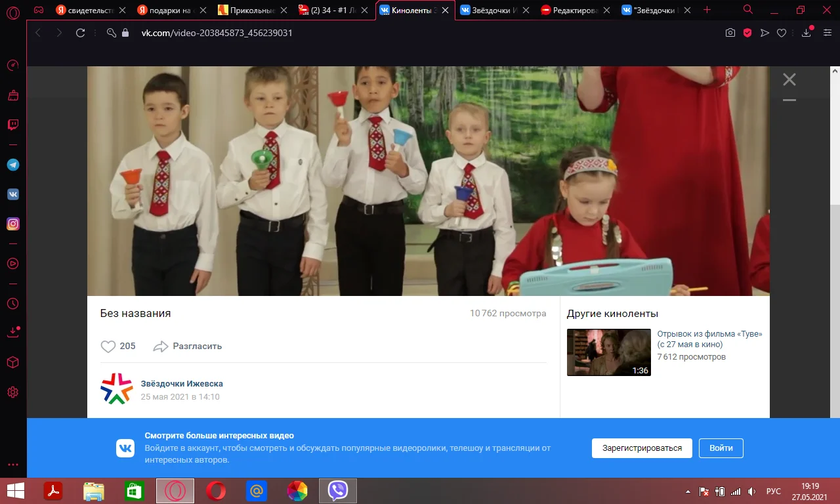Open the Twitch sidebar panel
840x504 pixels.
pyautogui.click(x=12, y=125)
